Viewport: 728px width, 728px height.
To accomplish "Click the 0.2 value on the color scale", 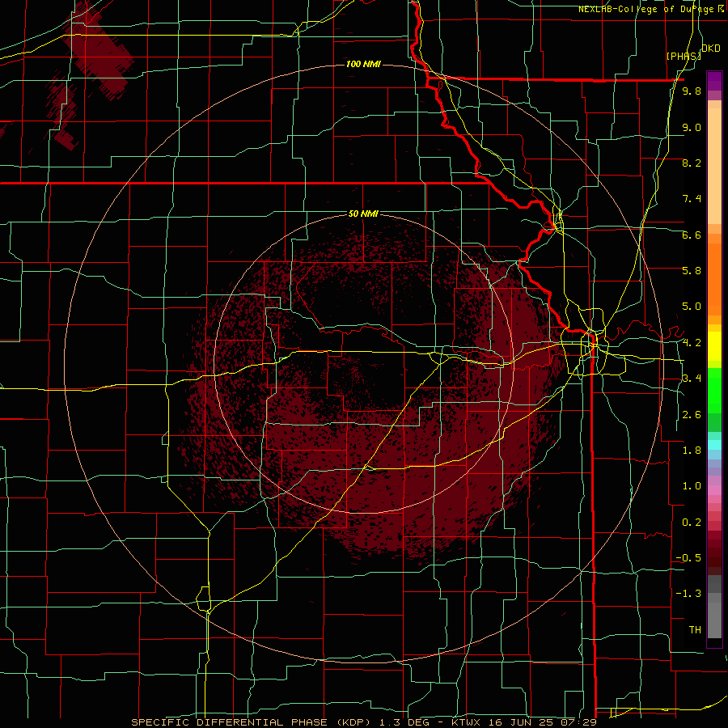I will (692, 523).
